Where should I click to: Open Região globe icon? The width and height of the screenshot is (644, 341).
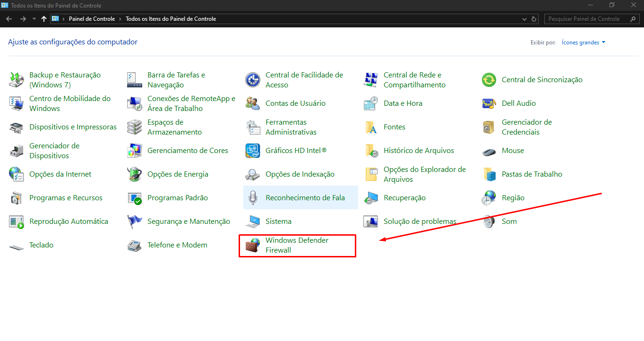click(489, 198)
